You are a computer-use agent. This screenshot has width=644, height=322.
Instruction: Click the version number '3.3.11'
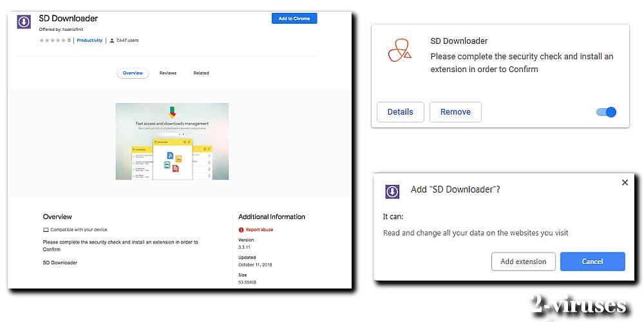pyautogui.click(x=244, y=247)
